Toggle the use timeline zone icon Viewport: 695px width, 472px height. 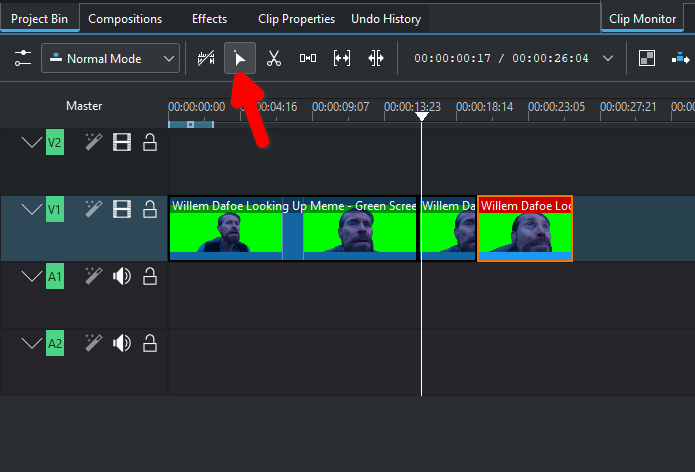(x=206, y=58)
